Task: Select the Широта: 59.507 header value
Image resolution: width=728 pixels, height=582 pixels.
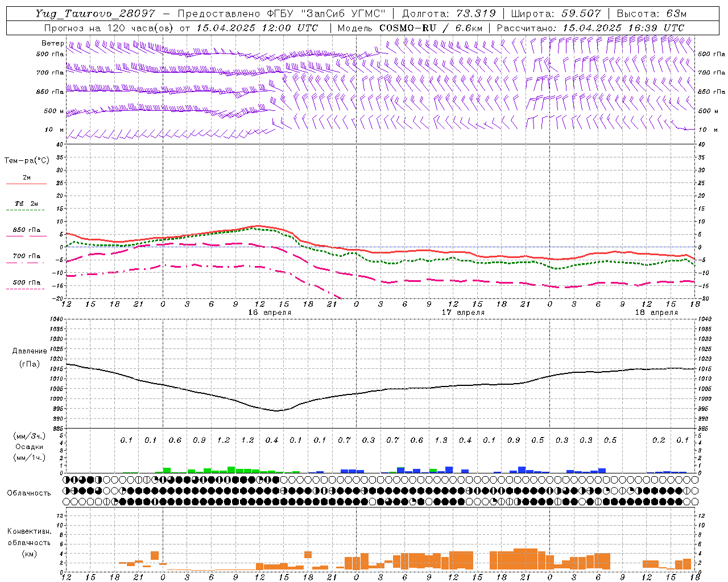Action: pos(556,14)
